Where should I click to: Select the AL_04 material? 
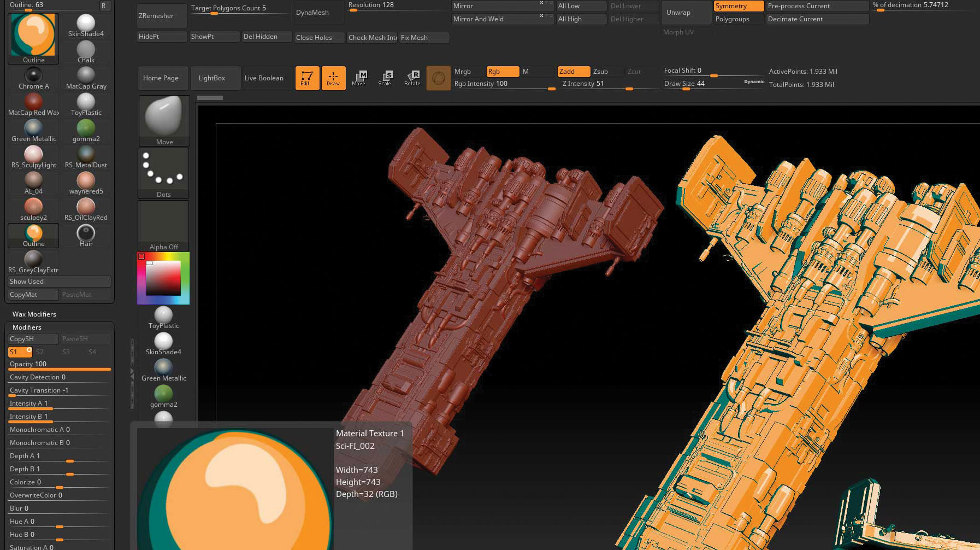[x=33, y=183]
